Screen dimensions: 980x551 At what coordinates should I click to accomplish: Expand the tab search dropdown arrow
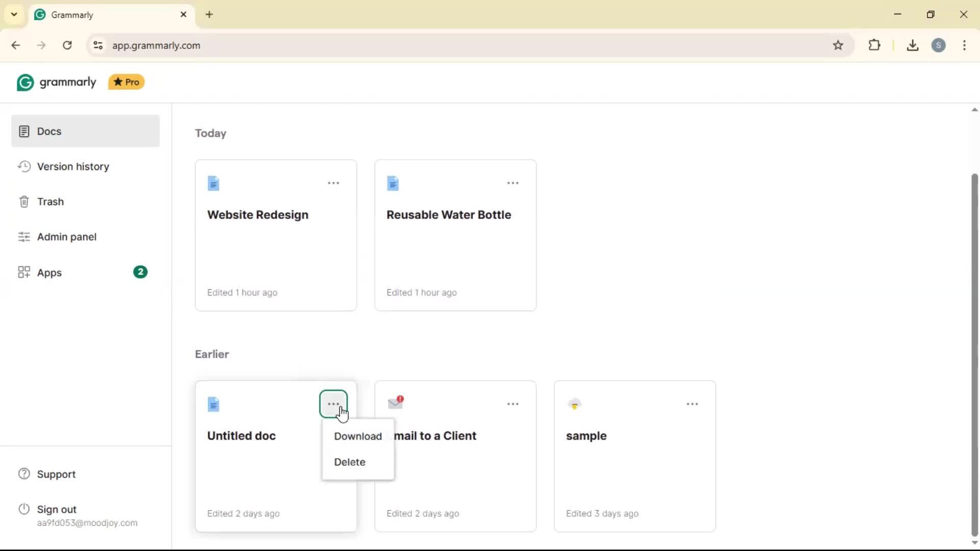coord(14,14)
